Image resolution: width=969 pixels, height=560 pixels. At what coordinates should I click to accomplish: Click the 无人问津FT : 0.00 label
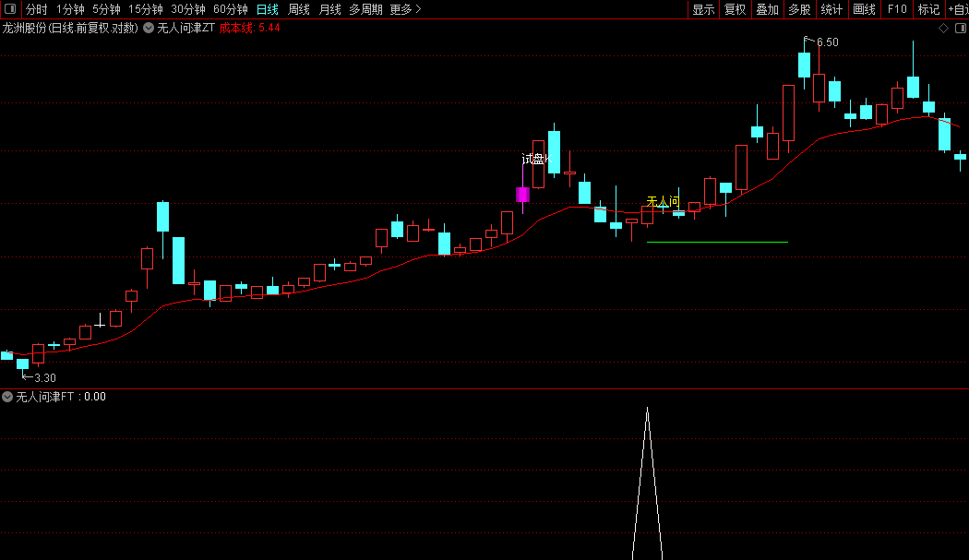tap(61, 397)
